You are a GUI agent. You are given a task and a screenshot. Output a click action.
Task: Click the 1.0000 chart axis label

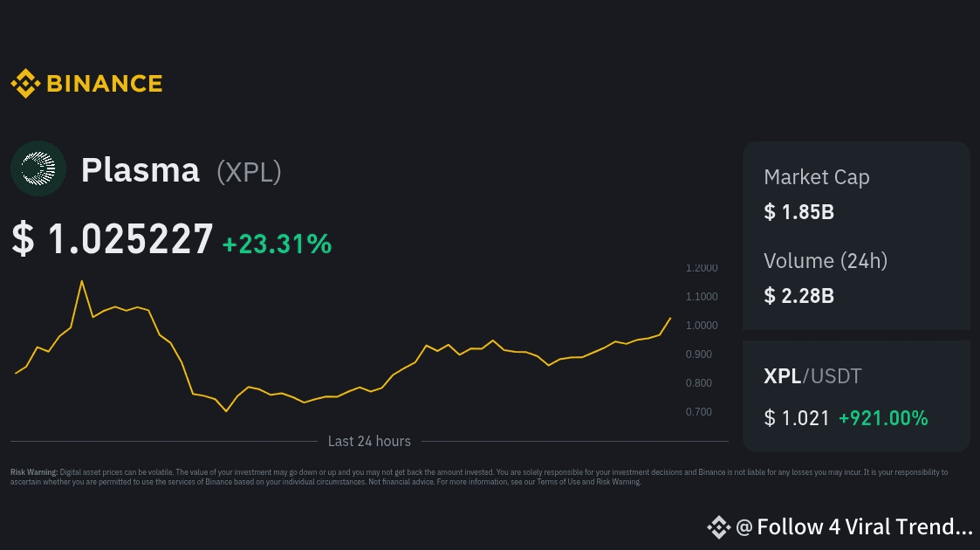click(x=702, y=326)
